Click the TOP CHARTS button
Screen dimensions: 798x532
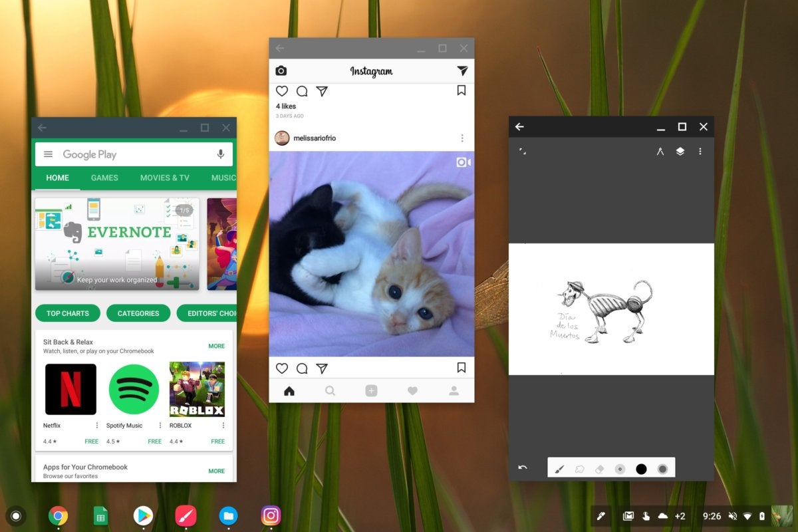pyautogui.click(x=68, y=313)
